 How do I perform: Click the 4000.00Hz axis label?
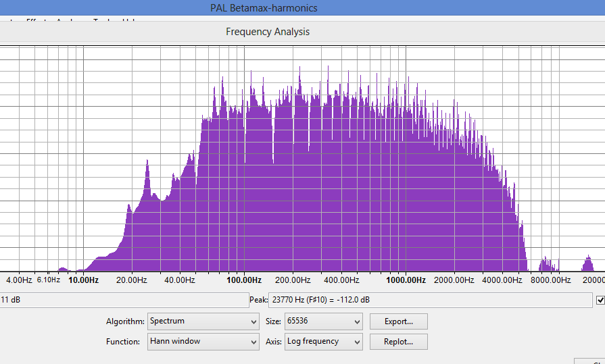[x=502, y=280]
